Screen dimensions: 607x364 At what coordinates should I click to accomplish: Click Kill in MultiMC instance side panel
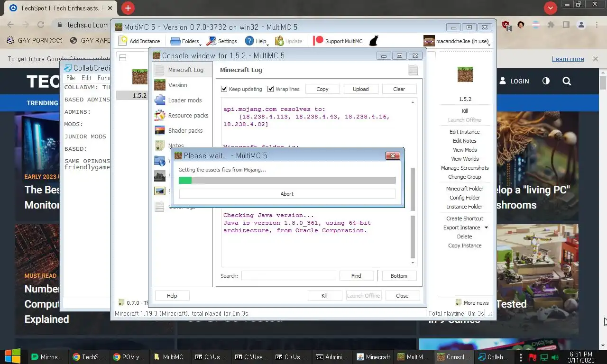tap(465, 111)
